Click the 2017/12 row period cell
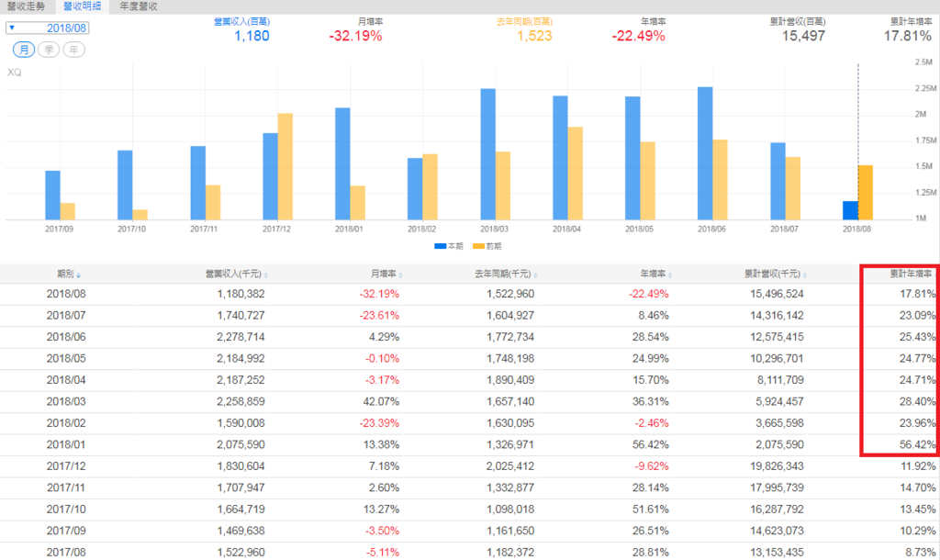 [x=66, y=466]
